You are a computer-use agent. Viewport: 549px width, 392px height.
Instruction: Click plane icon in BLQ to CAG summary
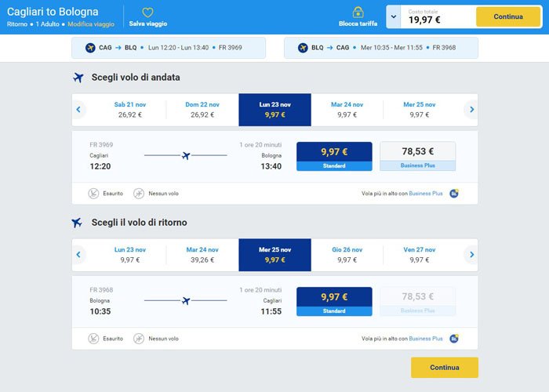click(303, 48)
